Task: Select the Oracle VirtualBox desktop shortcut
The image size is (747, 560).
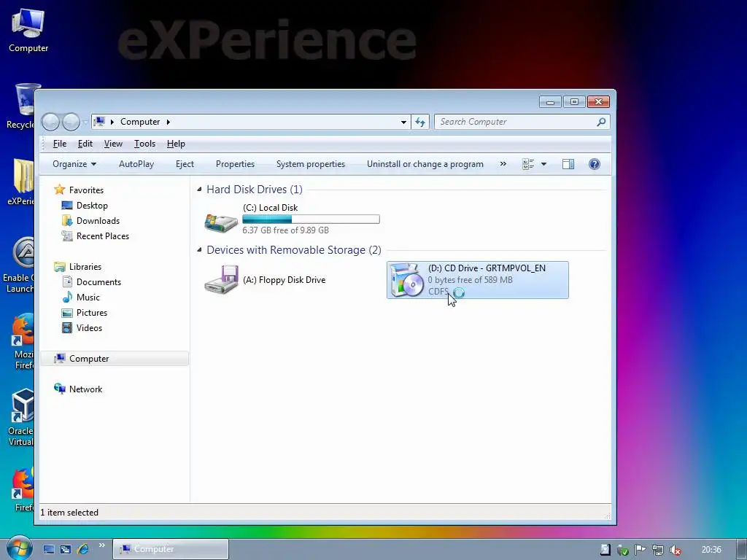Action: point(21,418)
